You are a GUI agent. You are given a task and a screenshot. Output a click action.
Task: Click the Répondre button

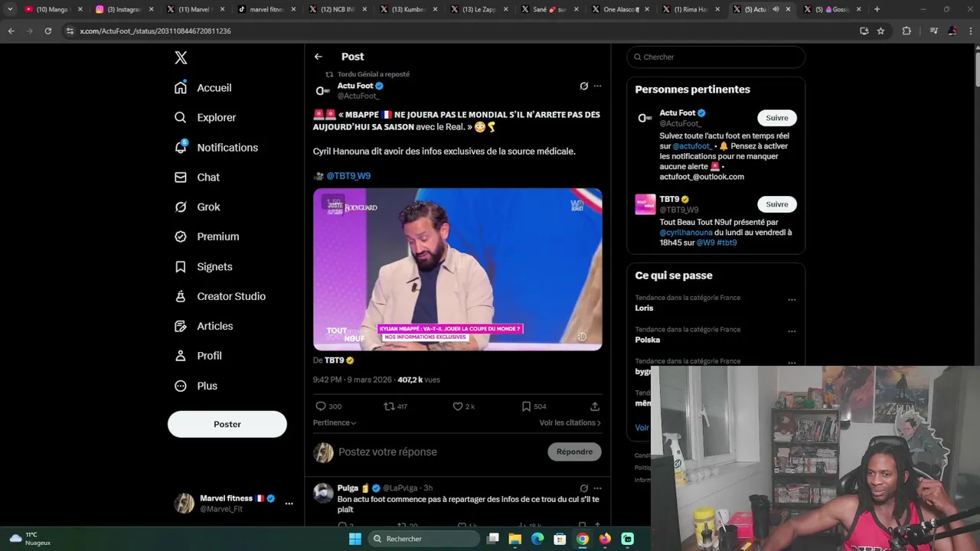[575, 452]
